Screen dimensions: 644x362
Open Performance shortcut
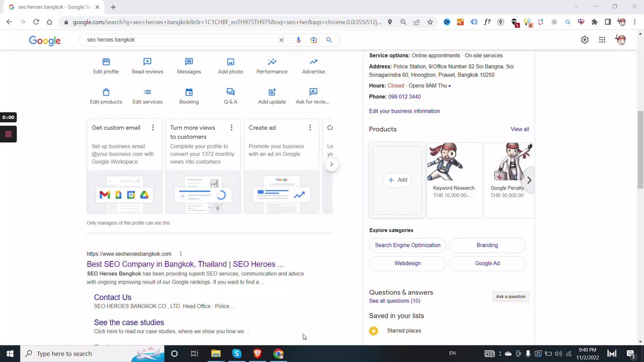[x=272, y=66]
